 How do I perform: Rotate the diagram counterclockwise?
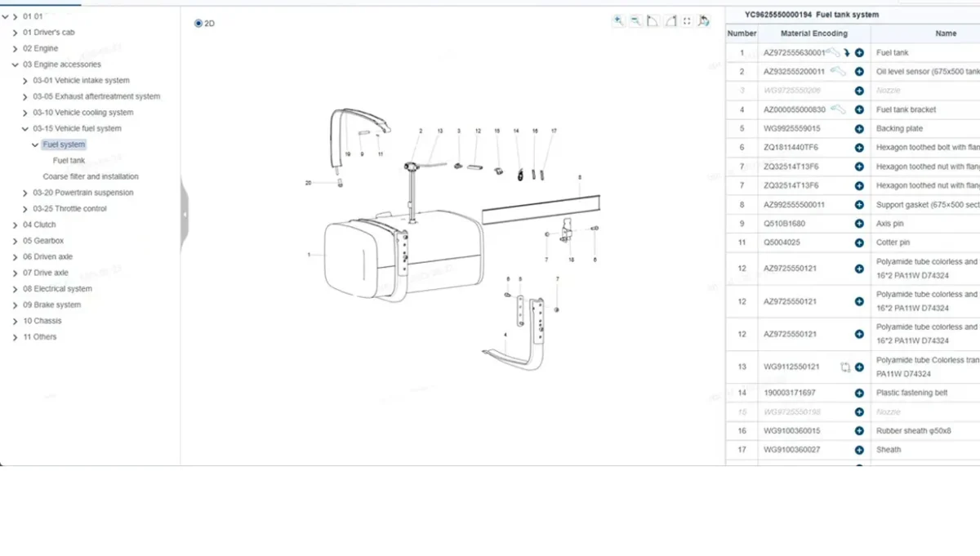653,21
